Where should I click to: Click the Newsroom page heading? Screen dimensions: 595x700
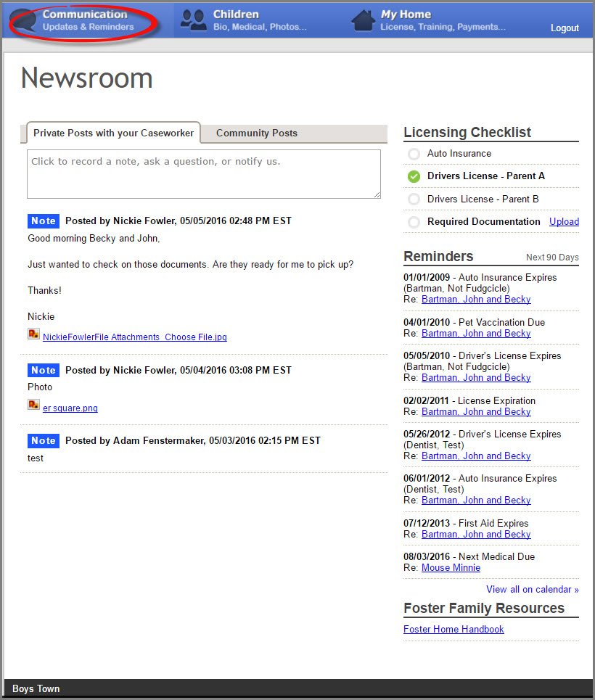point(87,78)
